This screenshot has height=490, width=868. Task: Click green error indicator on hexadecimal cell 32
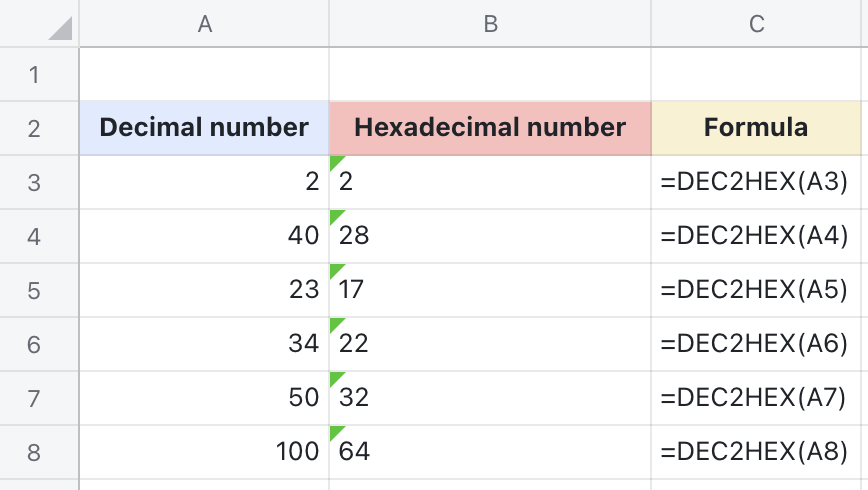click(x=335, y=377)
